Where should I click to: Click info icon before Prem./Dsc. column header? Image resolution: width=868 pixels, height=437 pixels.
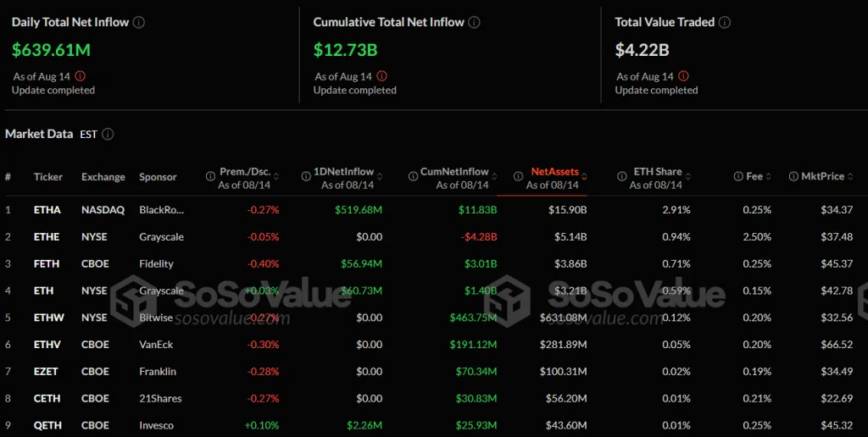point(210,176)
